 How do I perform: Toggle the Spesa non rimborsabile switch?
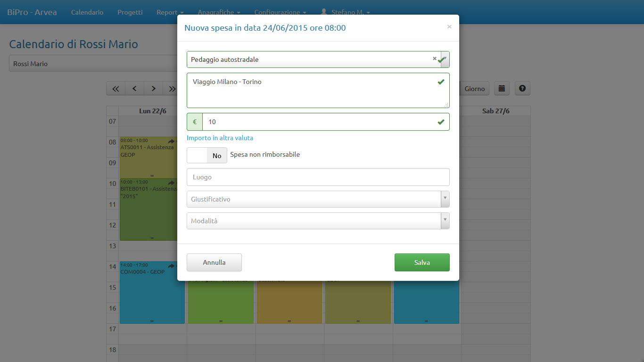point(207,155)
